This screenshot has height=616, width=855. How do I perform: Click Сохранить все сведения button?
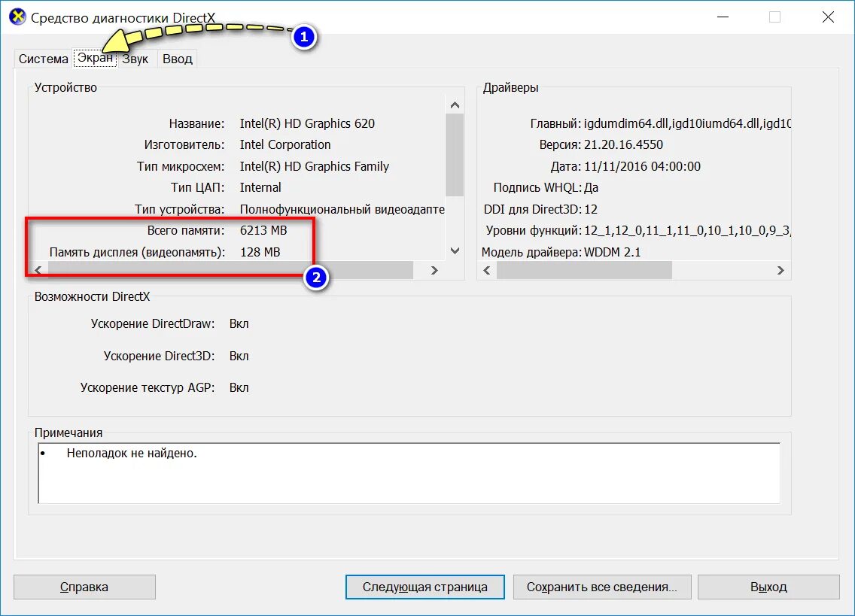(602, 587)
